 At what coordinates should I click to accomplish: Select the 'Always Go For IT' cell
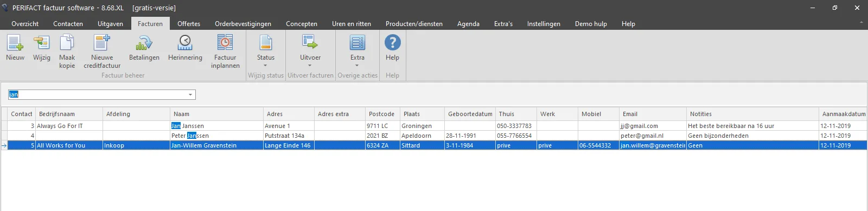coord(69,126)
